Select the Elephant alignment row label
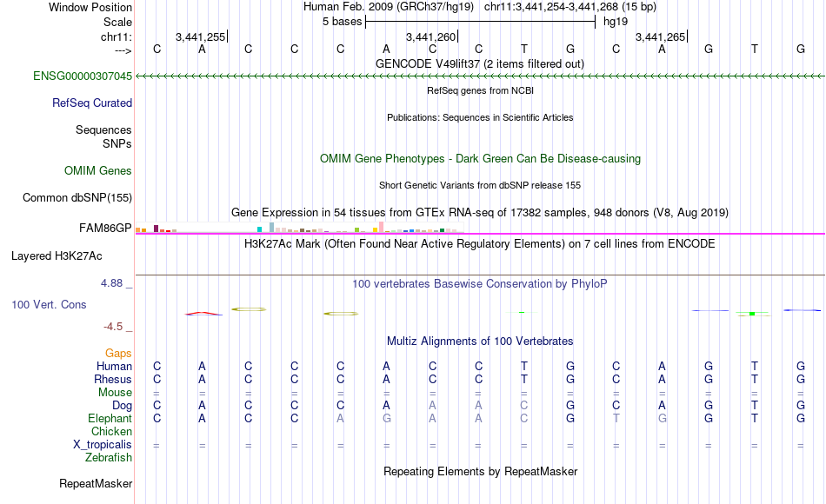 coord(110,418)
